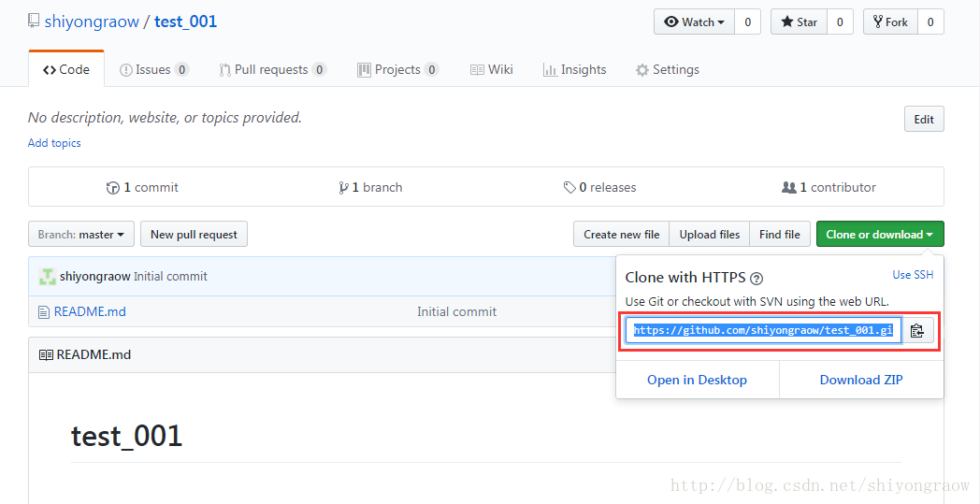Click the Upload files button
The width and height of the screenshot is (980, 504).
(710, 234)
